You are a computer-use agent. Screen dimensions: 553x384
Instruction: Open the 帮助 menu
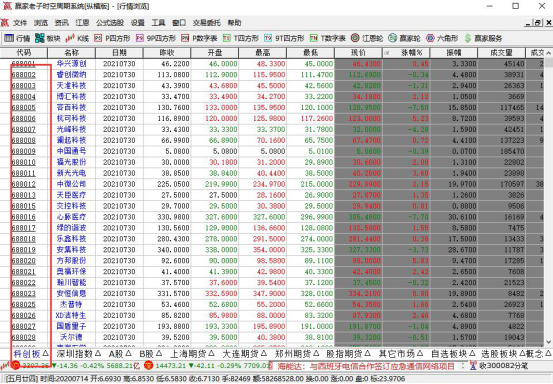(235, 23)
